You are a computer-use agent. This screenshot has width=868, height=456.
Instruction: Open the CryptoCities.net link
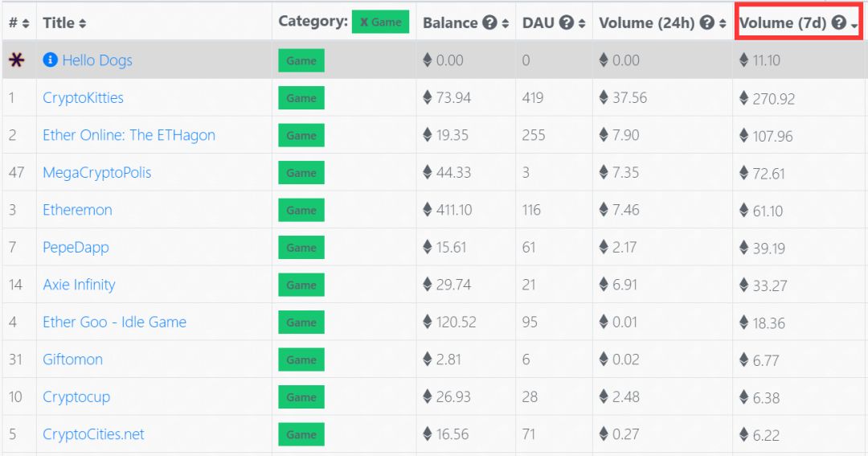point(93,433)
